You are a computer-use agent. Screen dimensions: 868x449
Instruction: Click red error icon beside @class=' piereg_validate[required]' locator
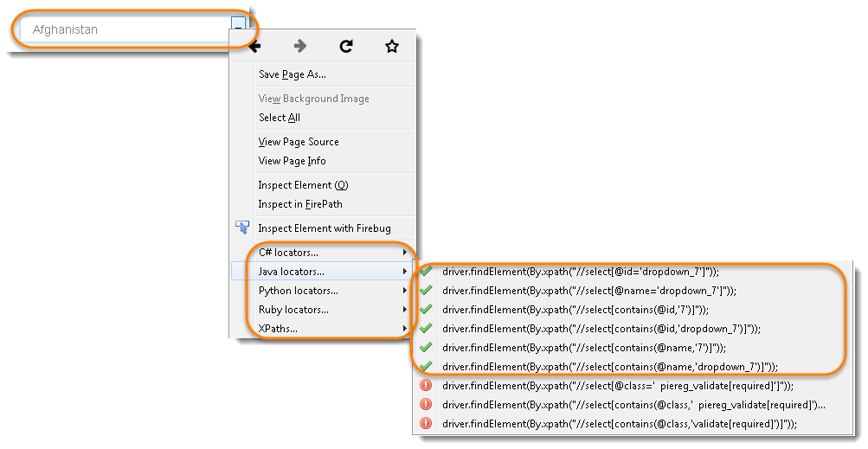(x=426, y=386)
